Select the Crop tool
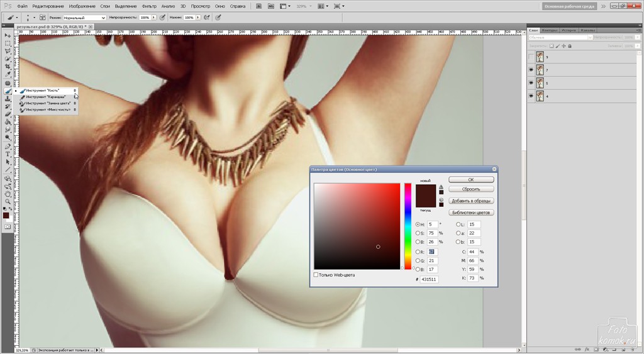644x354 pixels. click(8, 67)
